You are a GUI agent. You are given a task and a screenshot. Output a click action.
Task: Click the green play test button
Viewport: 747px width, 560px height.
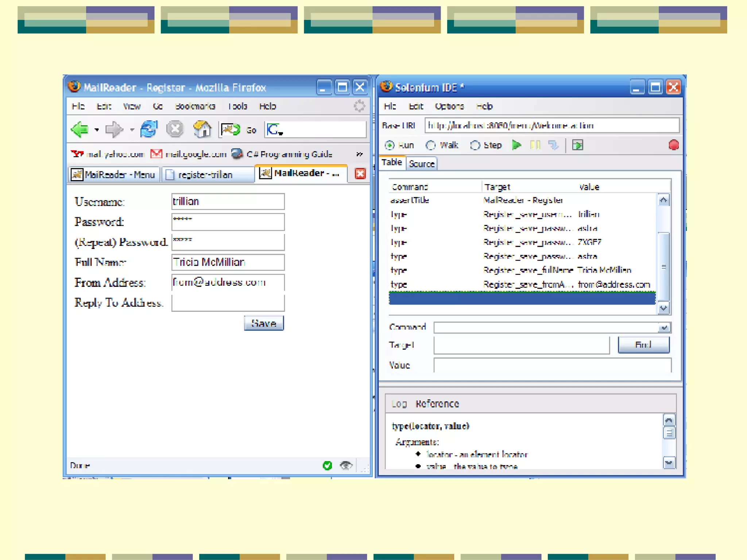(516, 145)
